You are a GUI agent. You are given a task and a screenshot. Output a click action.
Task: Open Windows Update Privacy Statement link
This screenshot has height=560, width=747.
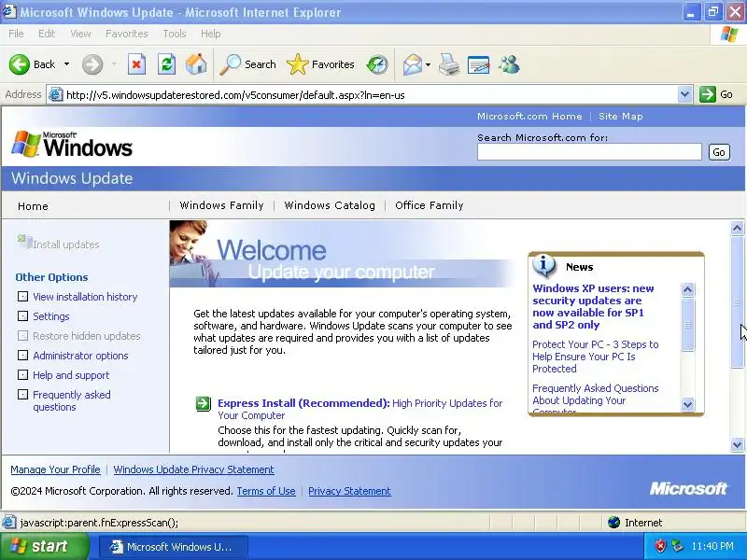193,469
